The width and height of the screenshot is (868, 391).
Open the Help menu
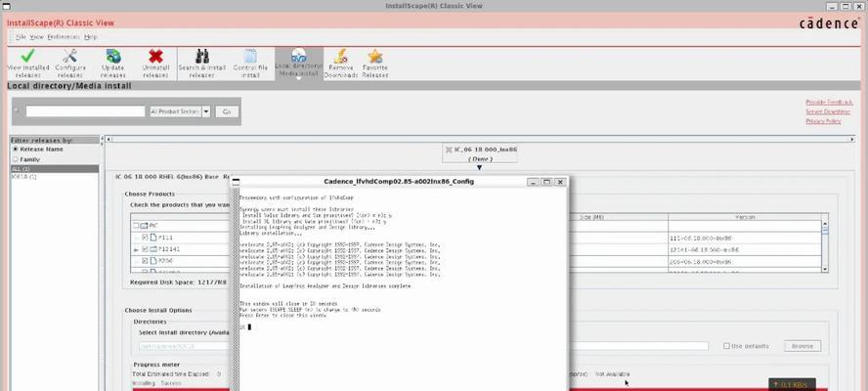pos(91,37)
